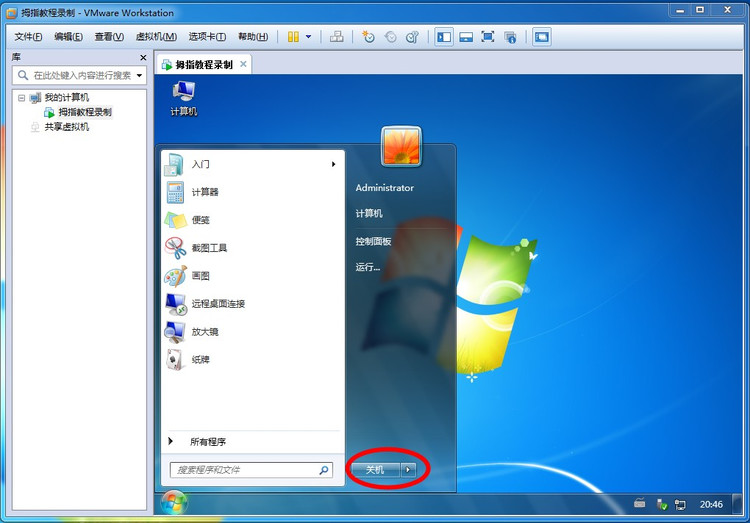Open 入门 in the Start menu
Screen dimensions: 750x523
pos(253,164)
